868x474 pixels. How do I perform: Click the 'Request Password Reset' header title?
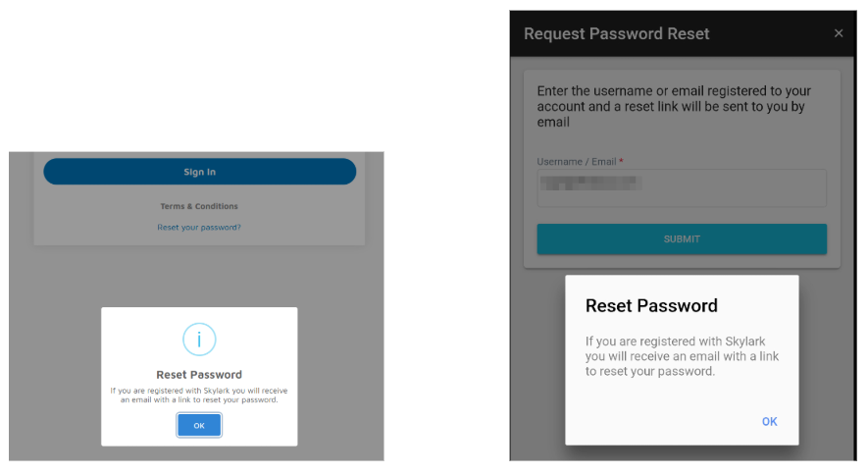617,33
